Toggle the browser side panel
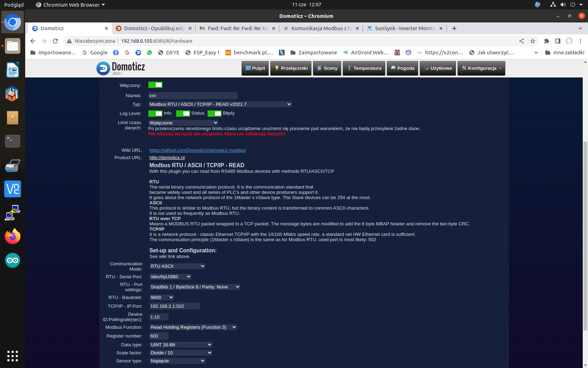This screenshot has height=368, width=588. (x=558, y=41)
